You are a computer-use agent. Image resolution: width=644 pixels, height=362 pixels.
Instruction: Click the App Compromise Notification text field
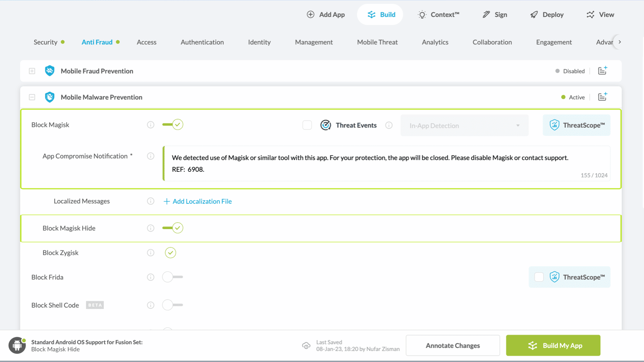click(x=386, y=163)
